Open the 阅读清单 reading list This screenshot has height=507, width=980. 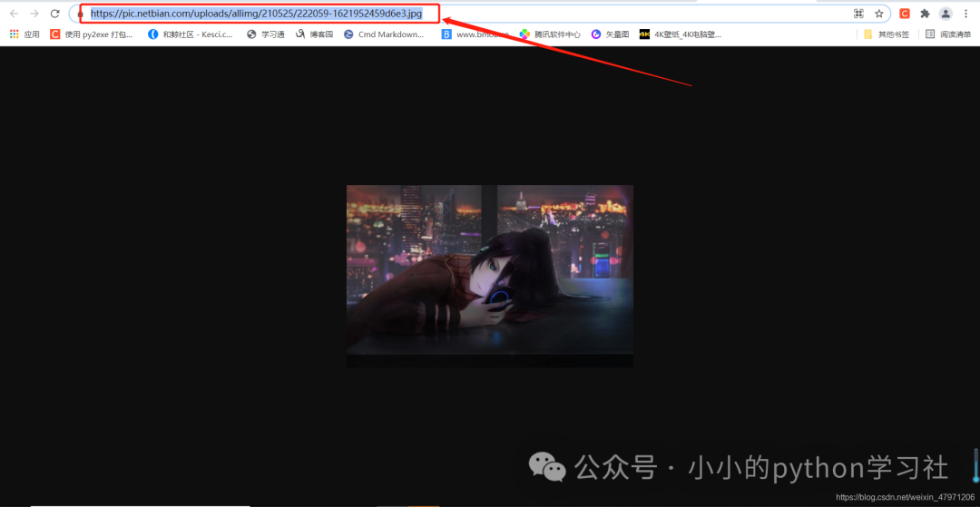click(x=948, y=34)
